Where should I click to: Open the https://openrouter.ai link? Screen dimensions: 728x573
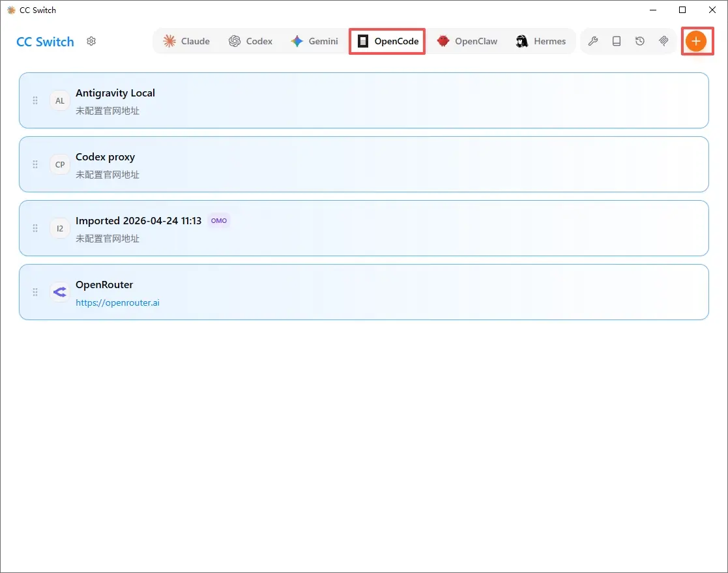click(117, 302)
